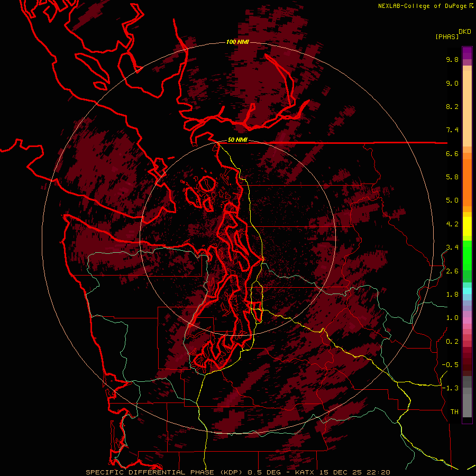Click the KATX 15 DEC 25 22:20 timestamp
This screenshot has height=476, width=476.
tap(342, 472)
